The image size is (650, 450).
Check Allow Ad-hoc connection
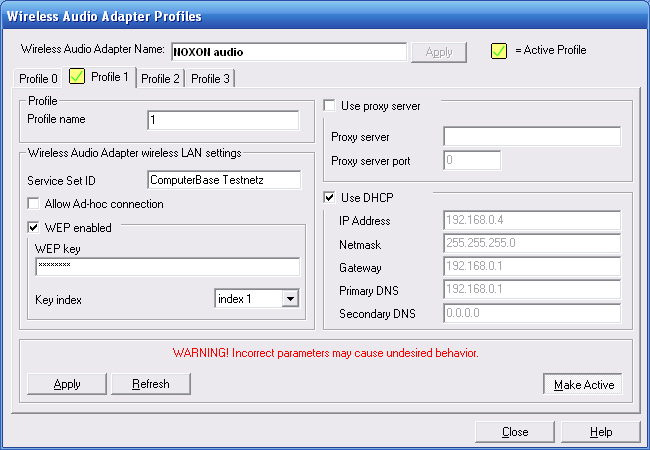click(33, 203)
